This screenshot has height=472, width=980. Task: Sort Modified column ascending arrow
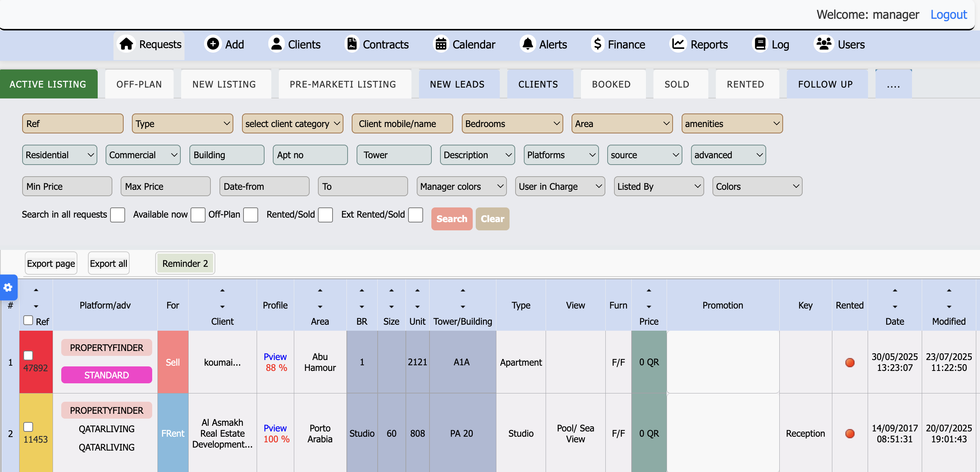coord(949,290)
